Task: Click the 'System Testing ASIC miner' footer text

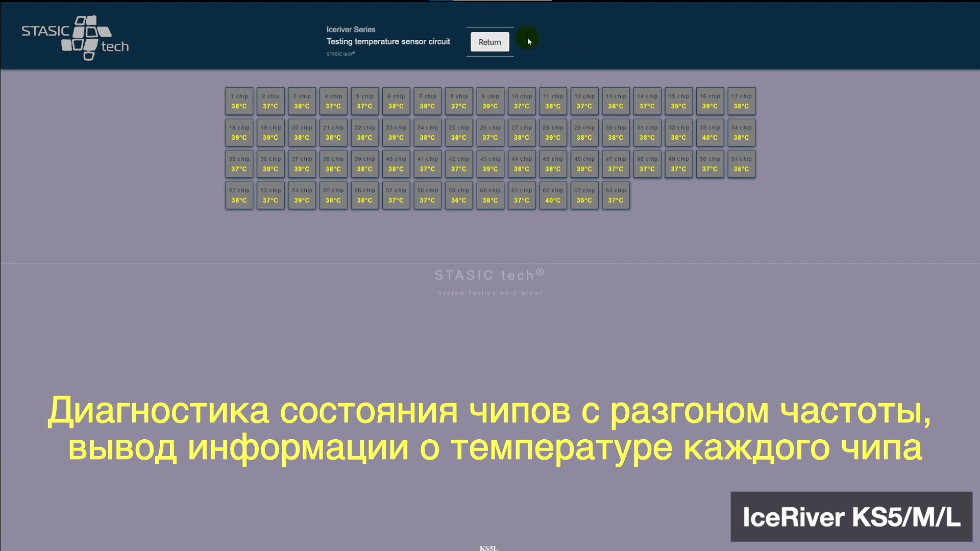Action: coord(490,293)
